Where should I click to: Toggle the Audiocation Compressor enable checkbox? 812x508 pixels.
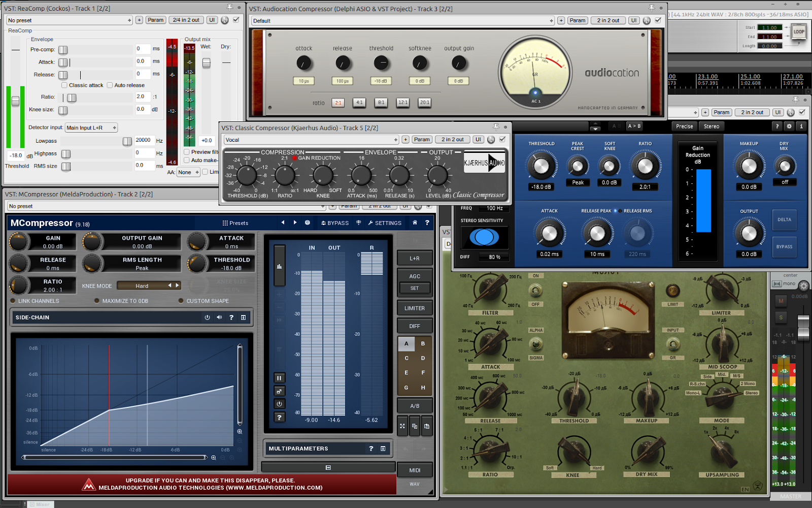(658, 20)
